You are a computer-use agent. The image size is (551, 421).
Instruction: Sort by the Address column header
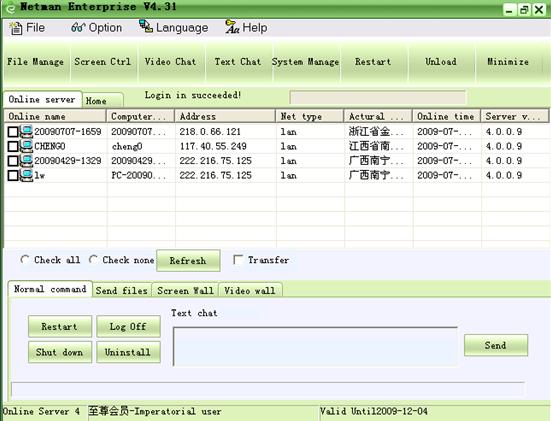pyautogui.click(x=225, y=116)
